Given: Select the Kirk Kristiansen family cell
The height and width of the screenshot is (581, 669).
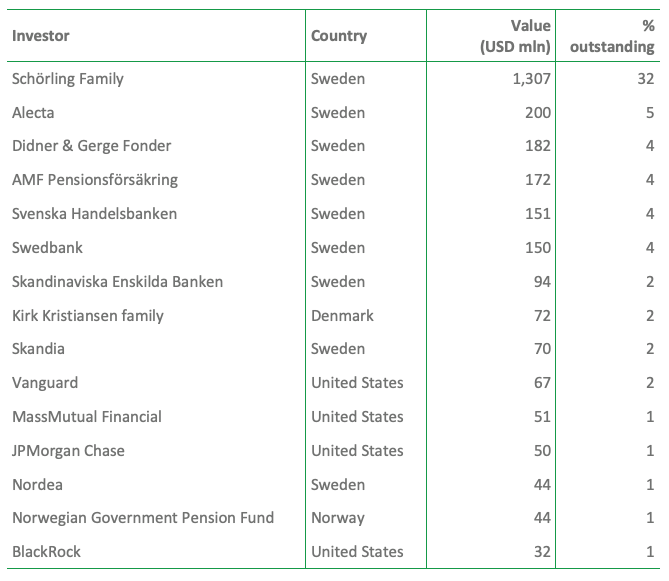Looking at the screenshot, I should 87,315.
